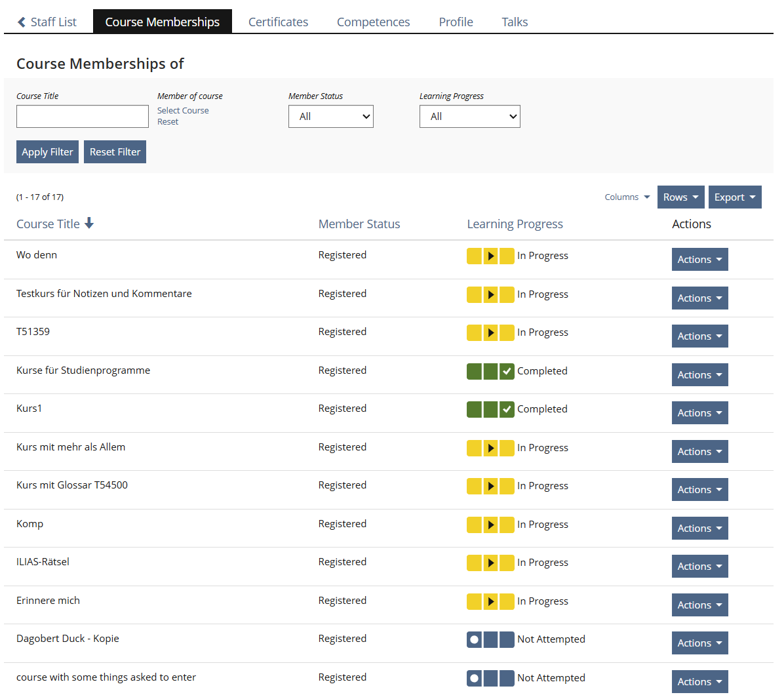Viewport: 784px width, 699px height.
Task: Click the back arrow beside Staff List
Action: [22, 22]
